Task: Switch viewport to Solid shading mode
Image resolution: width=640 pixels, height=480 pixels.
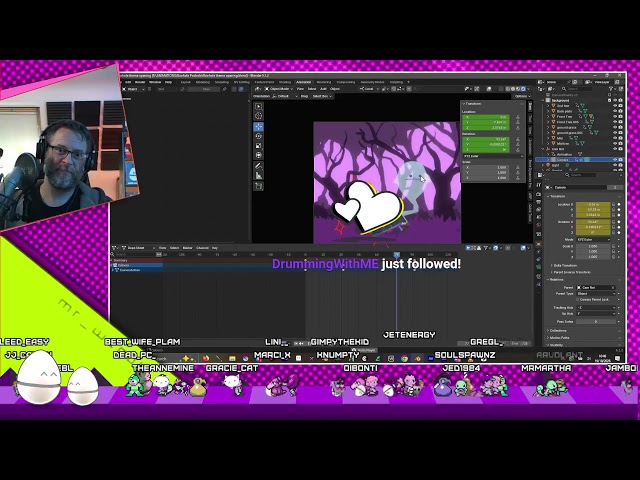Action: pyautogui.click(x=513, y=89)
